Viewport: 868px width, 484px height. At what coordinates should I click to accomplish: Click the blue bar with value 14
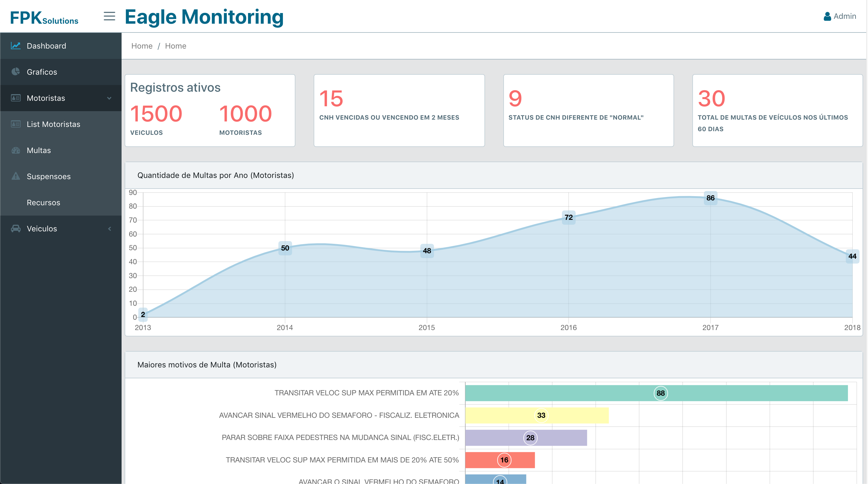coord(496,479)
